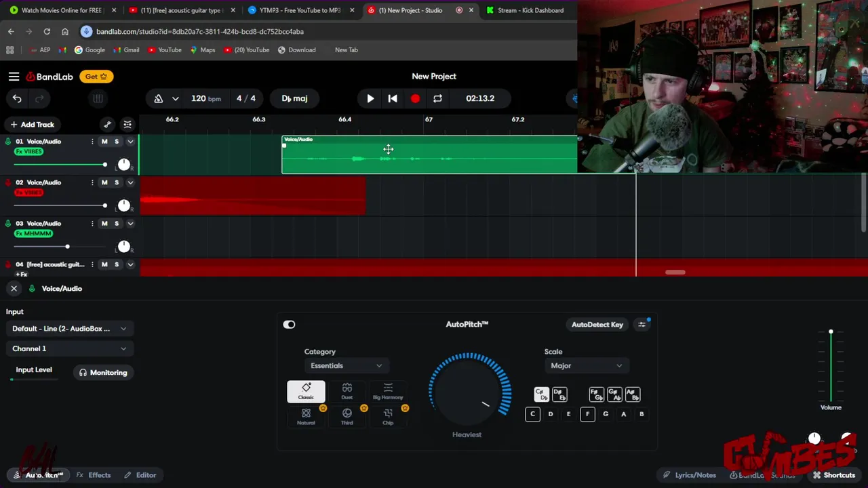This screenshot has height=488, width=868.
Task: Solo track 02 Voice/Audio
Action: 117,182
